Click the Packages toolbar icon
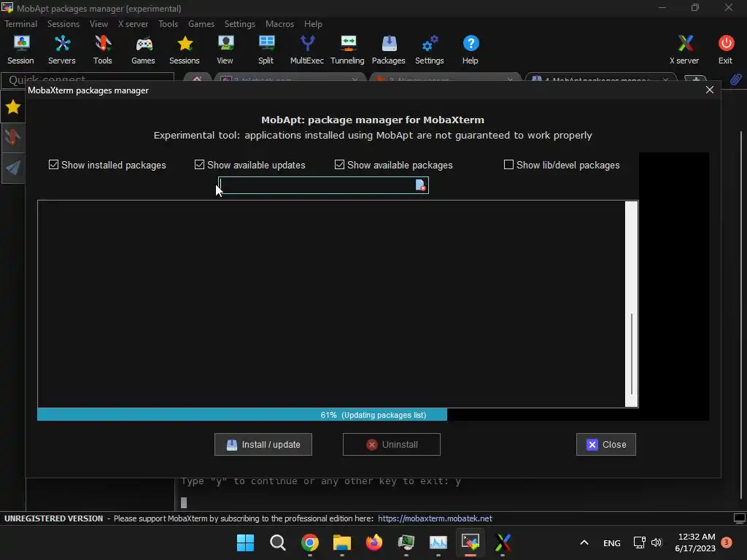The height and width of the screenshot is (560, 747). coord(389,50)
